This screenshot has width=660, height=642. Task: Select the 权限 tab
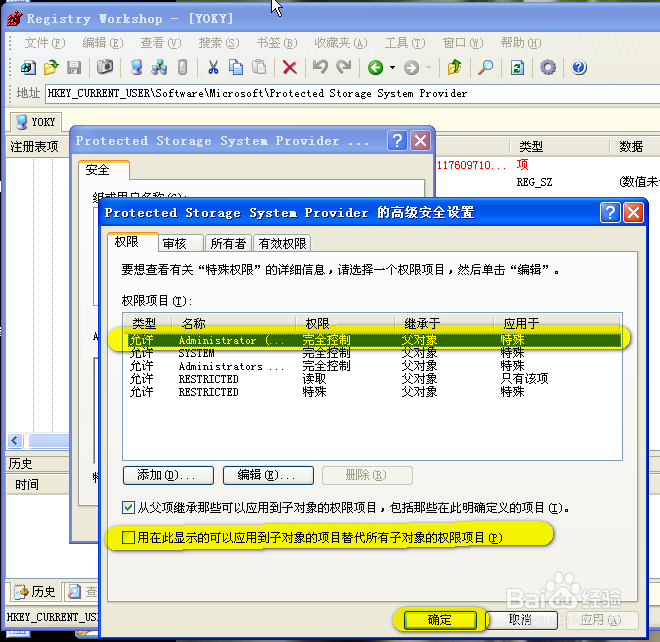click(133, 242)
